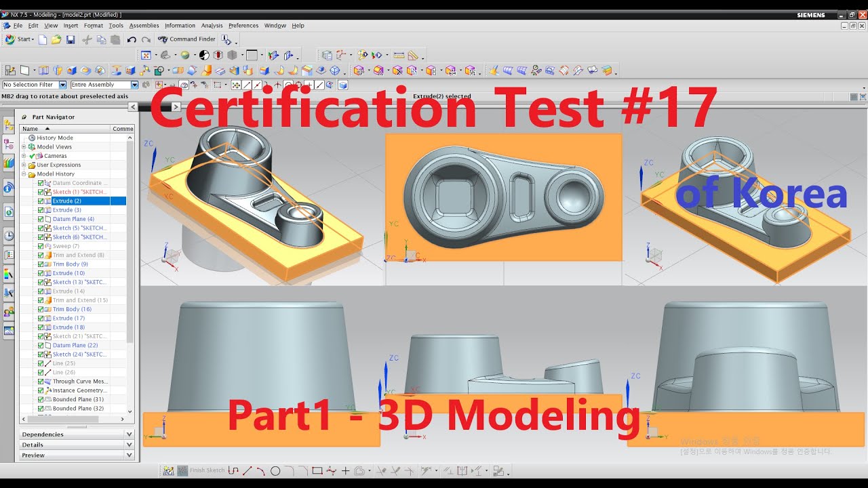
Task: Toggle checkbox for Trim Body (9)
Action: pos(41,264)
